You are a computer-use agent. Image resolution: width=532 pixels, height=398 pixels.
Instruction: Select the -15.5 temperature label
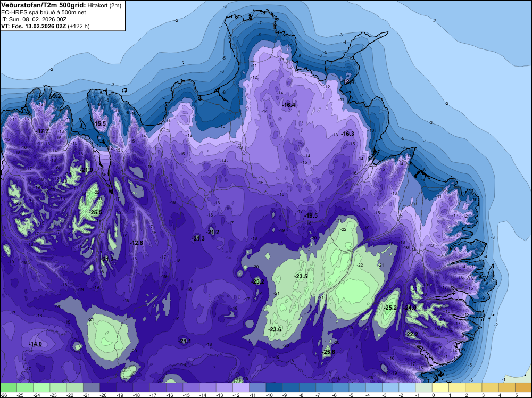[x=100, y=123]
